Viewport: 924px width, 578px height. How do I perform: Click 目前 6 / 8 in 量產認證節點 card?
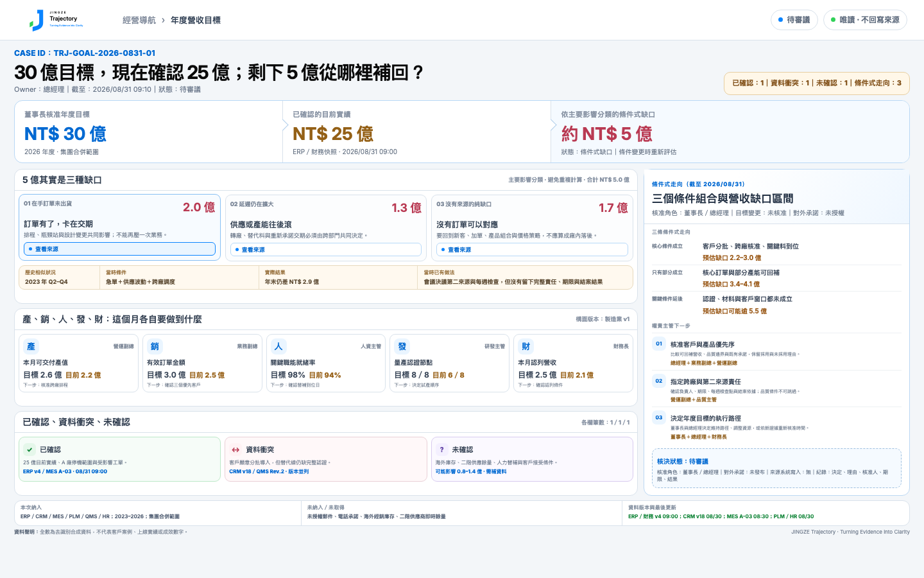(x=449, y=375)
